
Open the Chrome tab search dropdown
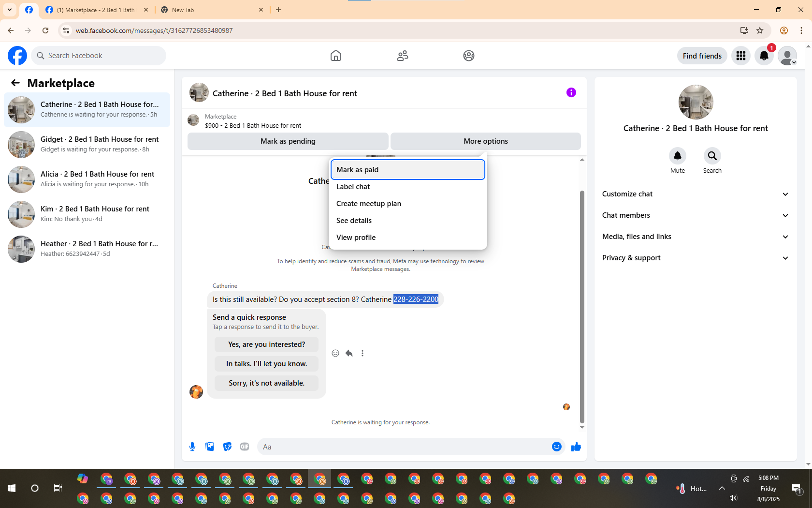tap(10, 10)
